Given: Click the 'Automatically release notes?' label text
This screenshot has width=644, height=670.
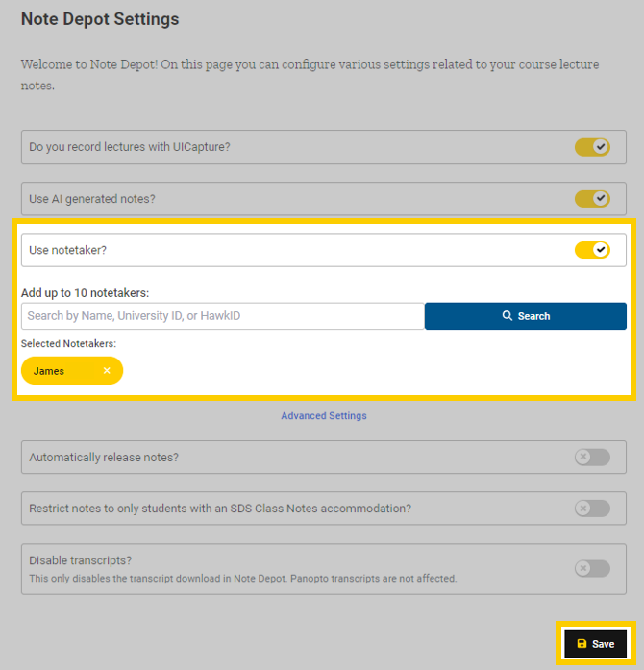Looking at the screenshot, I should 104,458.
